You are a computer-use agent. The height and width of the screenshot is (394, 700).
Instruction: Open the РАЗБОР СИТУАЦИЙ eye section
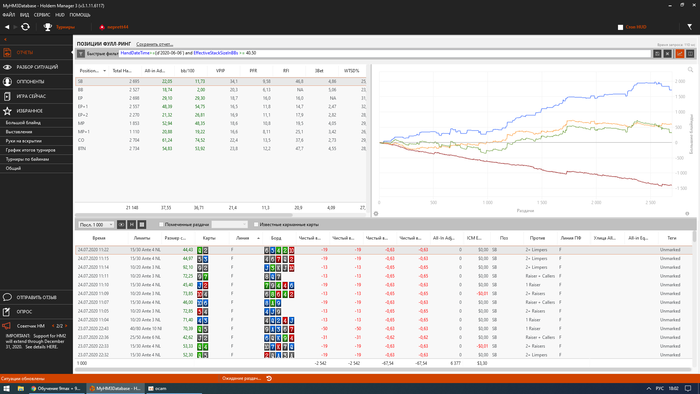[x=36, y=67]
